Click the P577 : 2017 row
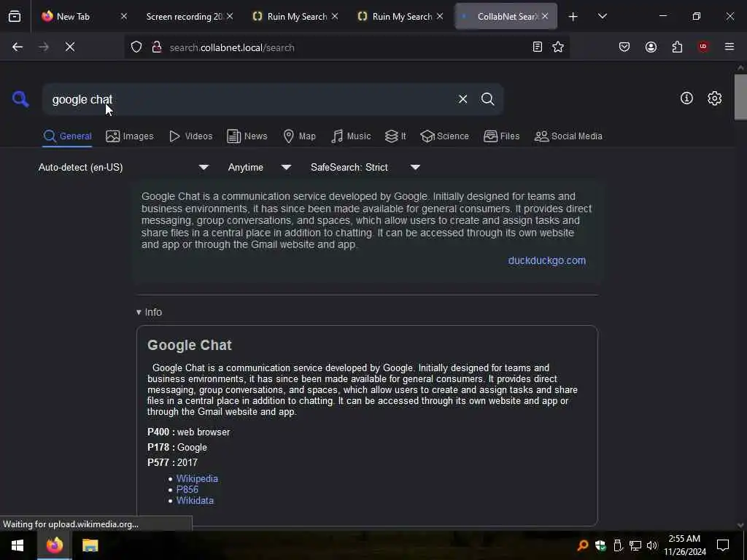This screenshot has height=560, width=747. [172, 462]
